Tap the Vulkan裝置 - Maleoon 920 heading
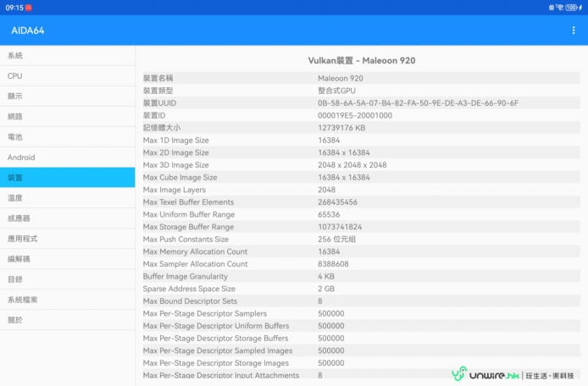The image size is (588, 386). (x=362, y=60)
